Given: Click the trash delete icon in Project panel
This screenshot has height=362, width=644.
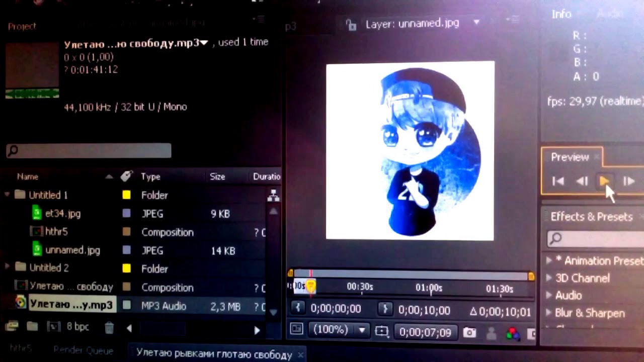Looking at the screenshot, I should 109,328.
